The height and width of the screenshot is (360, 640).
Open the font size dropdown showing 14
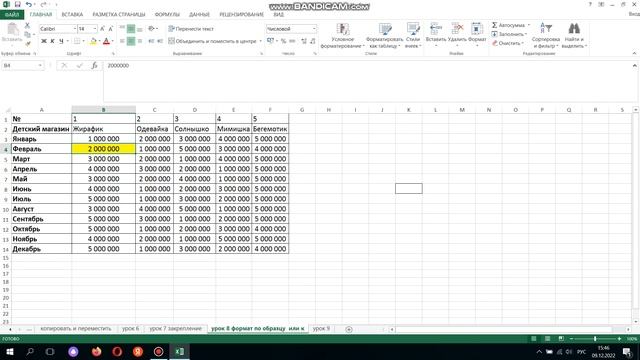pyautogui.click(x=95, y=29)
